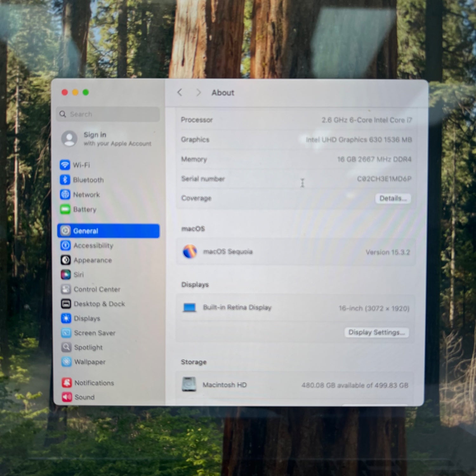The height and width of the screenshot is (476, 476).
Task: Switch to Desktop & Dock pane
Action: point(99,304)
